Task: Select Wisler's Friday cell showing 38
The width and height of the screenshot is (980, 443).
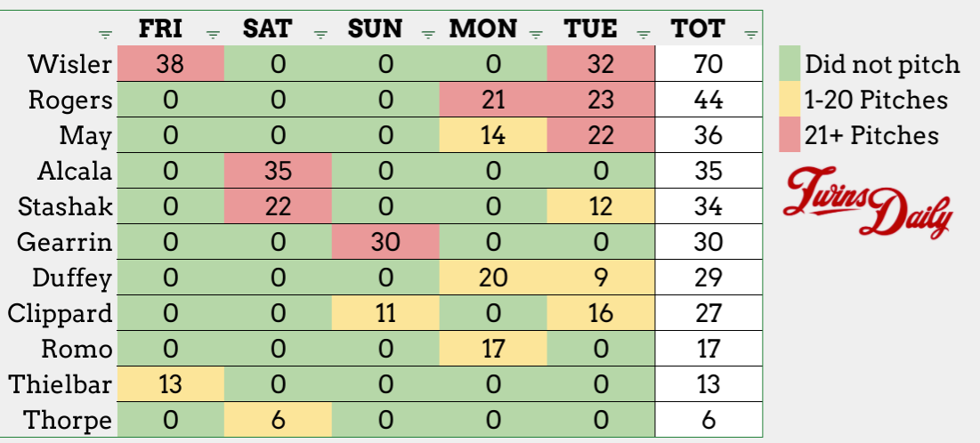Action: 169,65
